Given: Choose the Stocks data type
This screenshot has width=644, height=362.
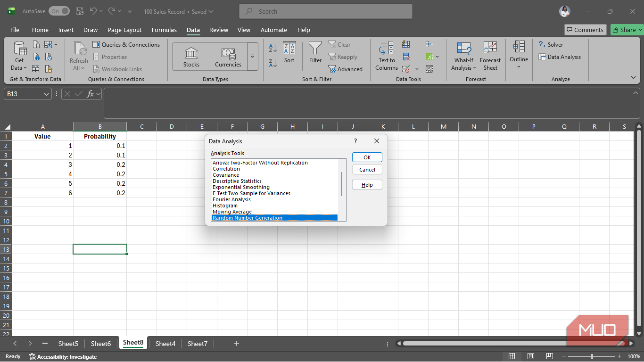Looking at the screenshot, I should pos(191,57).
